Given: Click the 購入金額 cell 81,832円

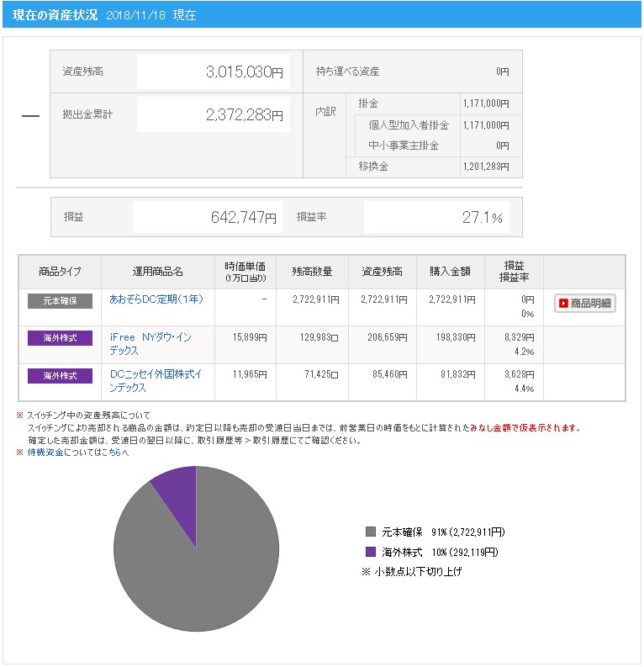Looking at the screenshot, I should pos(458,374).
